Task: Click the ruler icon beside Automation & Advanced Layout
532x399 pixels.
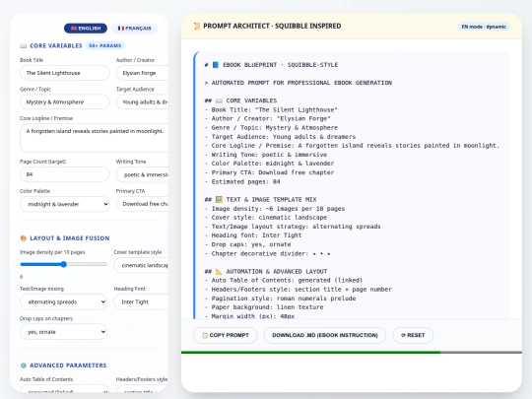Action: click(219, 272)
